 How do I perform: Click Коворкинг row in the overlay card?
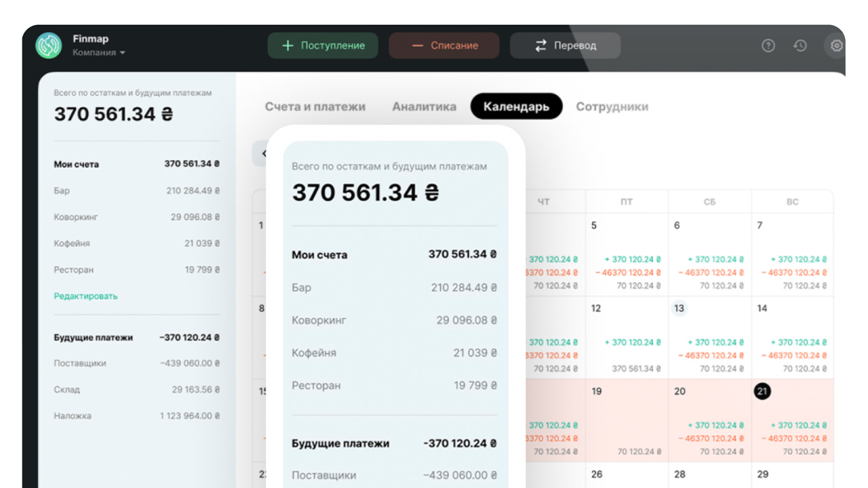pyautogui.click(x=395, y=320)
